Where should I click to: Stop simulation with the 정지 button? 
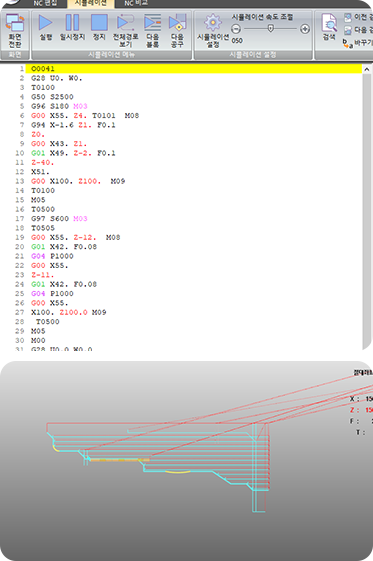click(x=99, y=28)
